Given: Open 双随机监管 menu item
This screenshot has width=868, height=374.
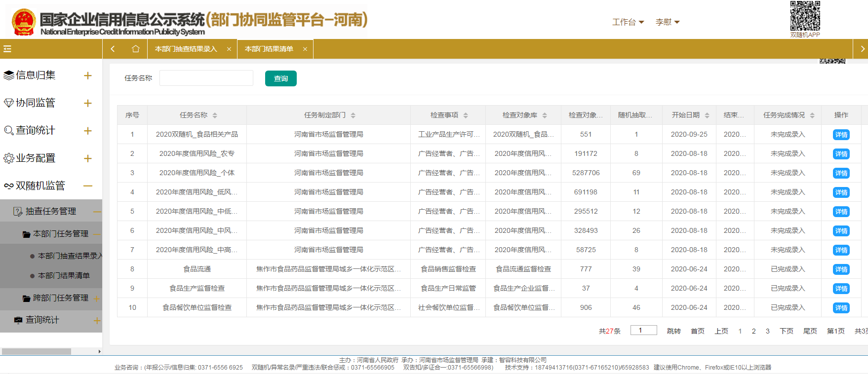Looking at the screenshot, I should pos(40,186).
